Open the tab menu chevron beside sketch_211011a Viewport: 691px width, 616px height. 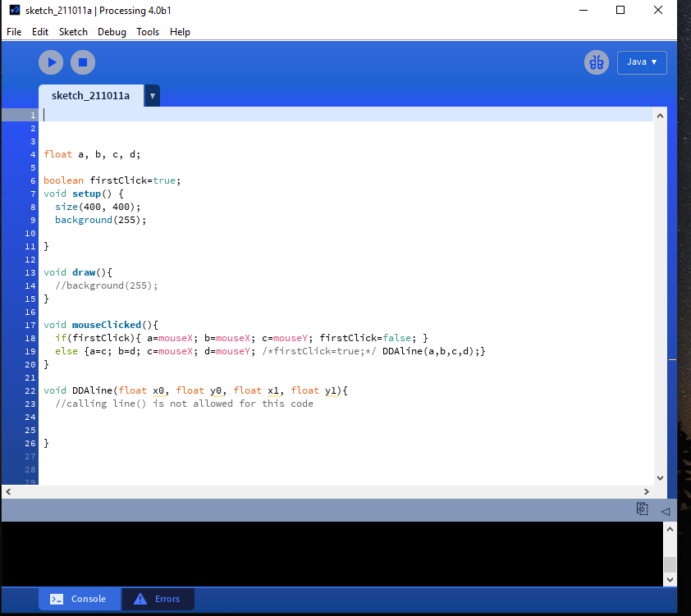152,95
